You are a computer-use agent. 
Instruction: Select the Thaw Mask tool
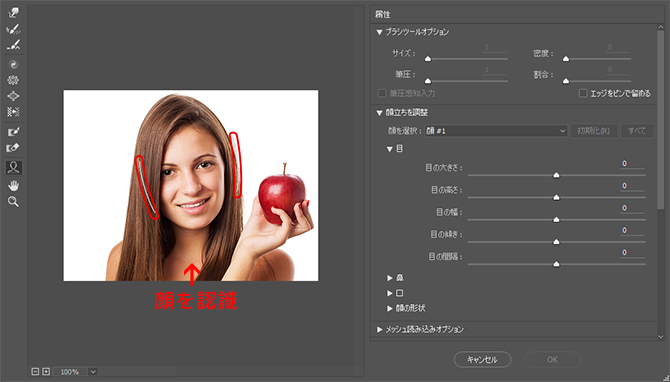coord(13,147)
